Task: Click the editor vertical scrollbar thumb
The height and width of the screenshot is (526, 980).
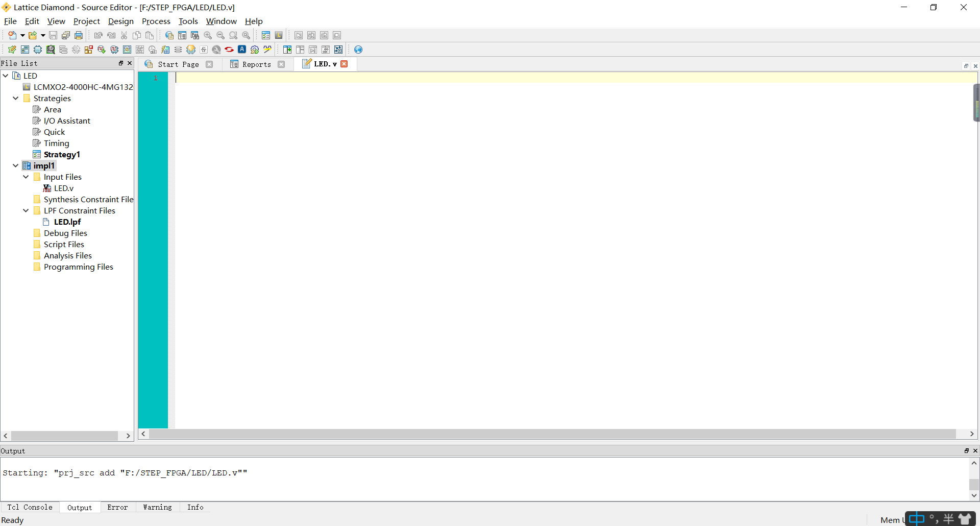Action: tap(976, 103)
